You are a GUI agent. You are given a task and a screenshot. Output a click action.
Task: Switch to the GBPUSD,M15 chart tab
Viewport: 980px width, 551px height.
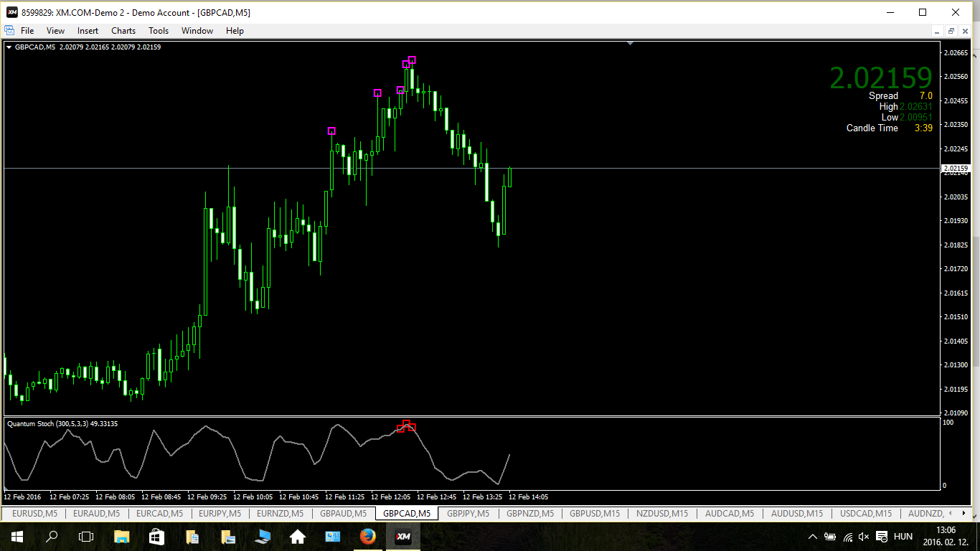[595, 513]
